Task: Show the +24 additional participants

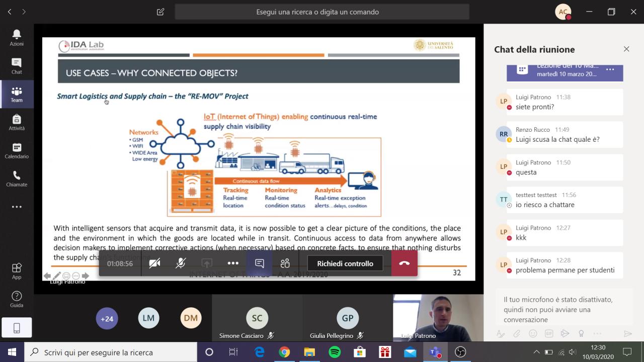Action: (107, 318)
